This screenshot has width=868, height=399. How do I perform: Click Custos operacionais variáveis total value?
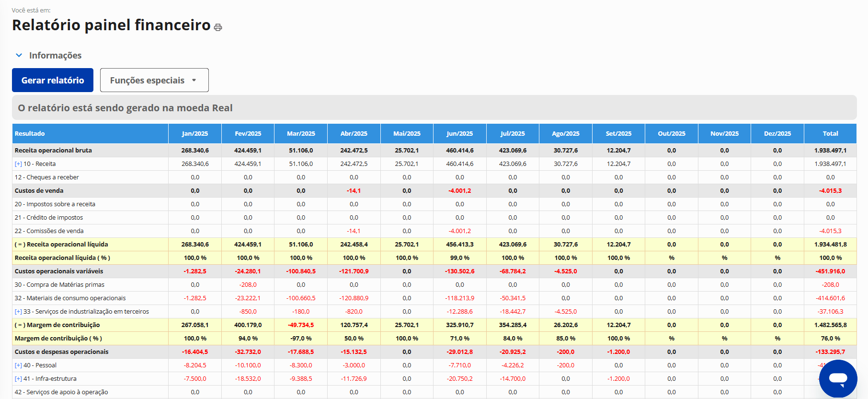pyautogui.click(x=830, y=271)
